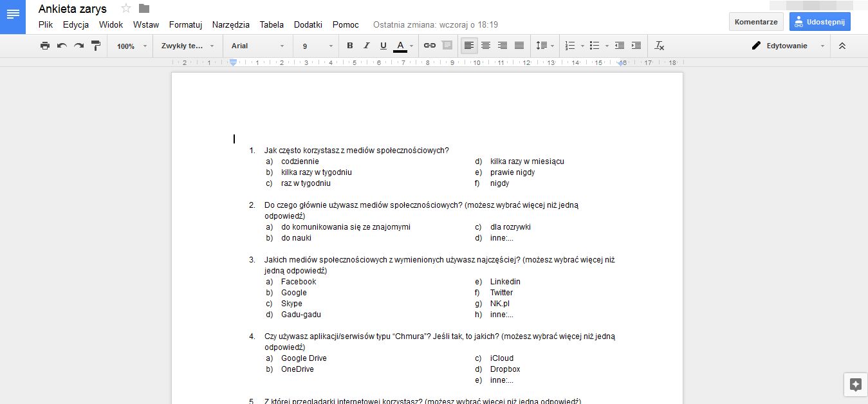The width and height of the screenshot is (868, 404).
Task: View the last change history link
Action: [x=436, y=24]
